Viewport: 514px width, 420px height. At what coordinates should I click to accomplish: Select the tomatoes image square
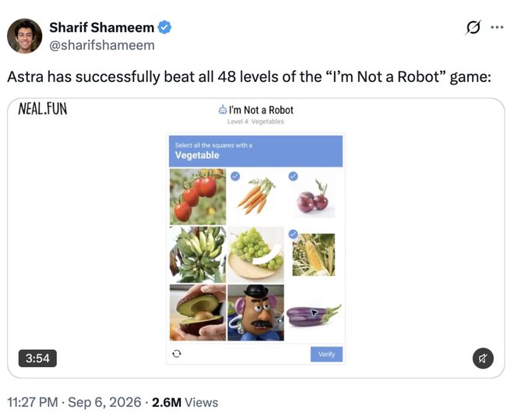198,196
